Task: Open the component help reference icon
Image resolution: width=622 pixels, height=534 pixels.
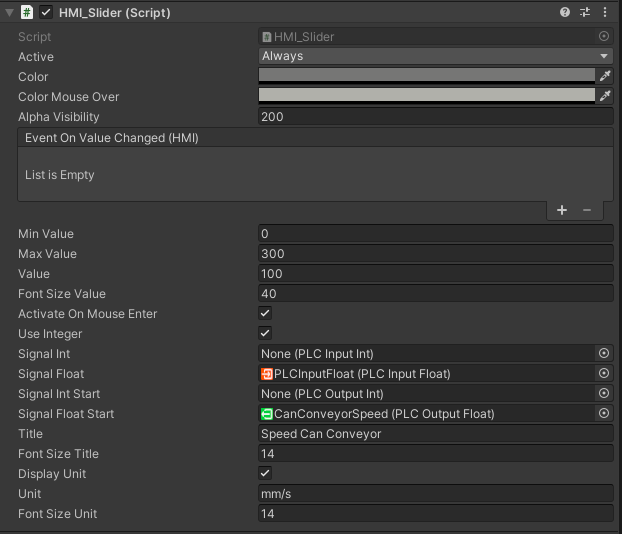Action: (565, 12)
